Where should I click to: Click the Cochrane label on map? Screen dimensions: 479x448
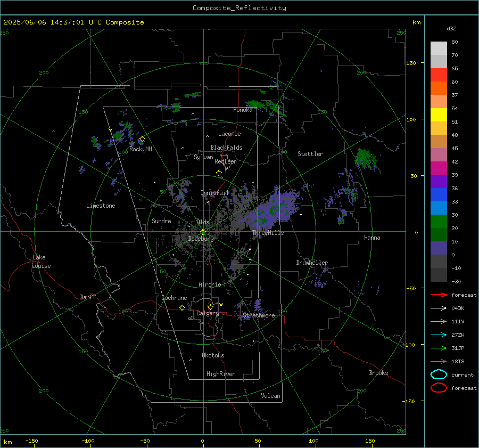pos(174,298)
